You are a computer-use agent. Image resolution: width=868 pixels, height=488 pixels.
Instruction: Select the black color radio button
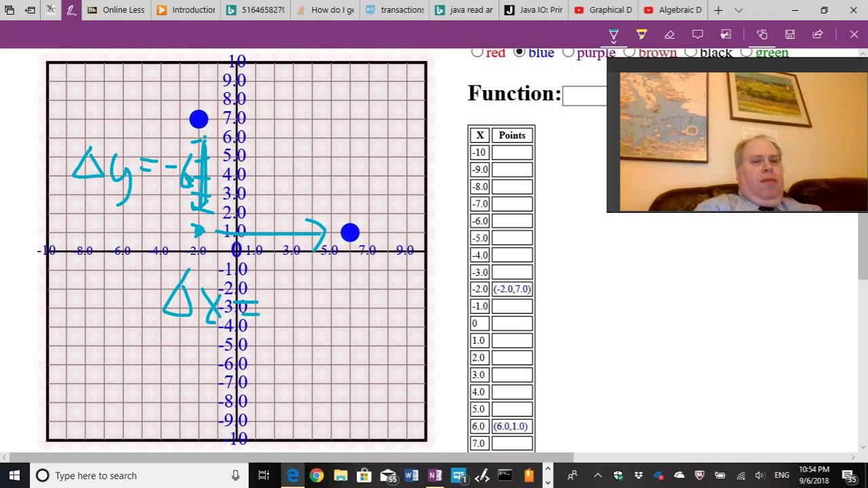coord(691,52)
